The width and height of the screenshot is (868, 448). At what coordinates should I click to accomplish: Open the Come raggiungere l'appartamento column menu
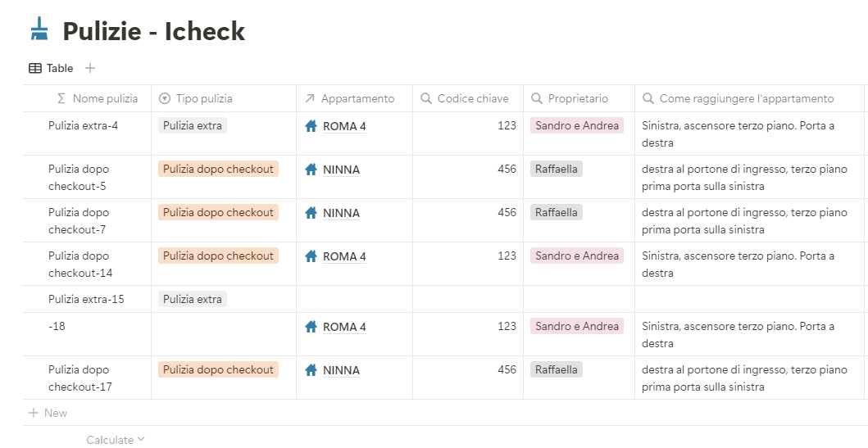[x=746, y=99]
